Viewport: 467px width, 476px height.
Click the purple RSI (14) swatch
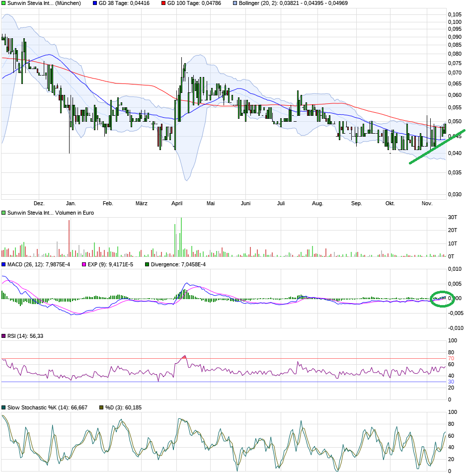click(x=3, y=336)
